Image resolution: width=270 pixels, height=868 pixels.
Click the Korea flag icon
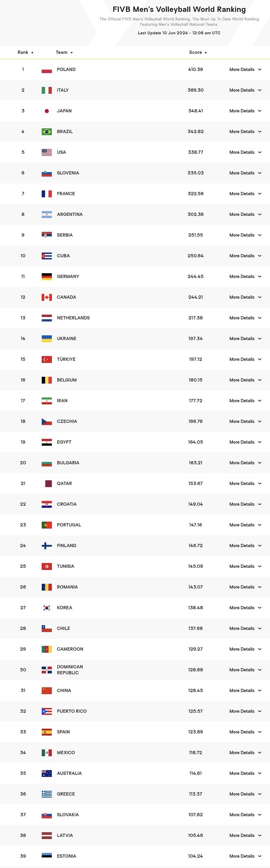click(x=46, y=608)
